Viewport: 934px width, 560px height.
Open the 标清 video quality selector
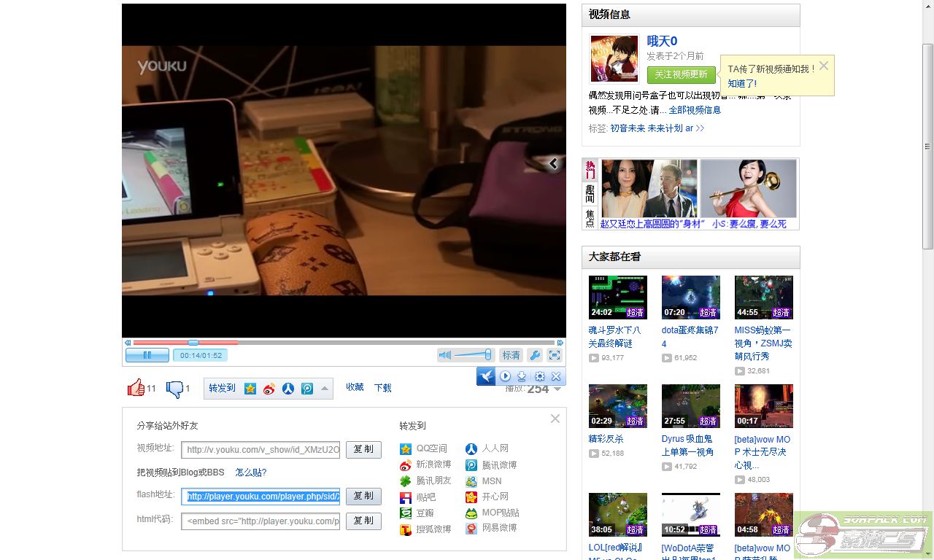[511, 355]
